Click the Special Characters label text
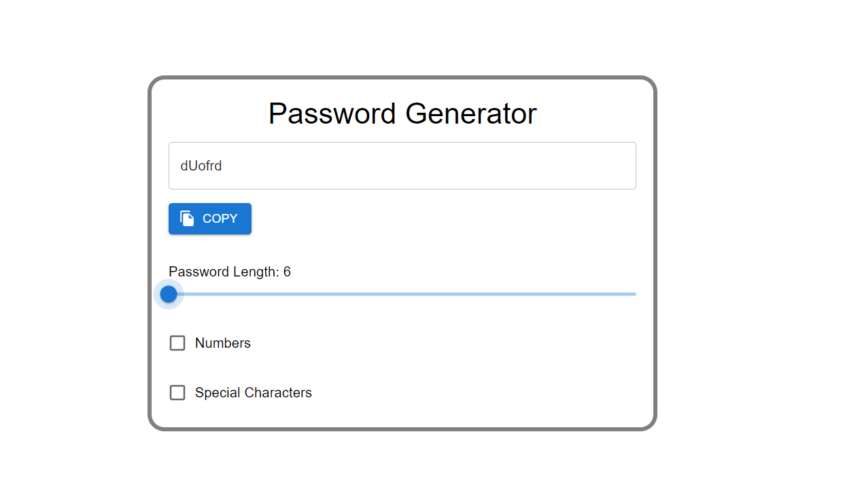 pyautogui.click(x=253, y=393)
